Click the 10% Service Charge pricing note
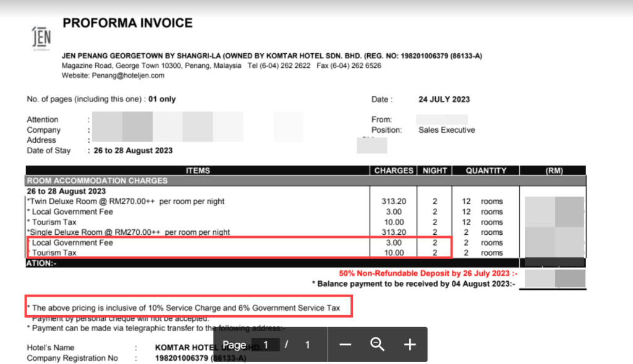This screenshot has width=633, height=364. (183, 308)
